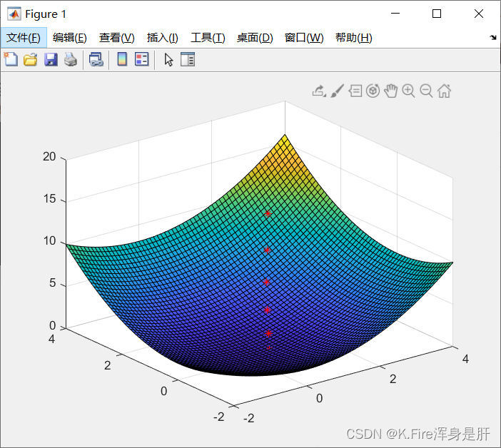Enable the data tips tool
Viewport: 501px width, 448px height.
pyautogui.click(x=355, y=91)
